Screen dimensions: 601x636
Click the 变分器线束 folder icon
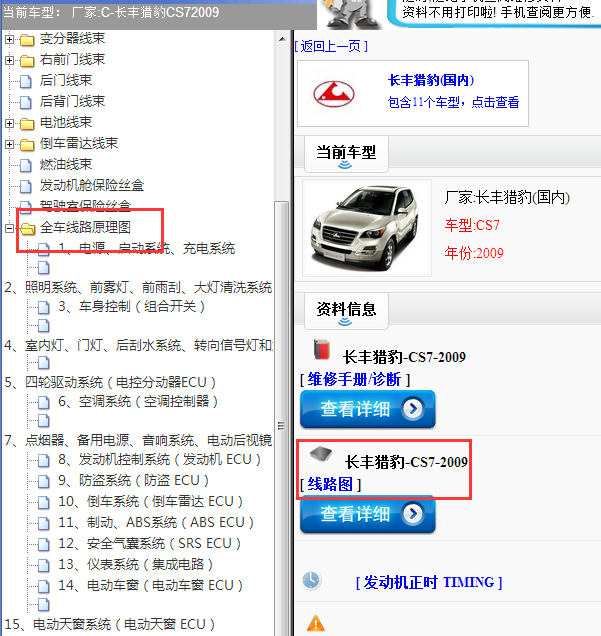(27, 40)
